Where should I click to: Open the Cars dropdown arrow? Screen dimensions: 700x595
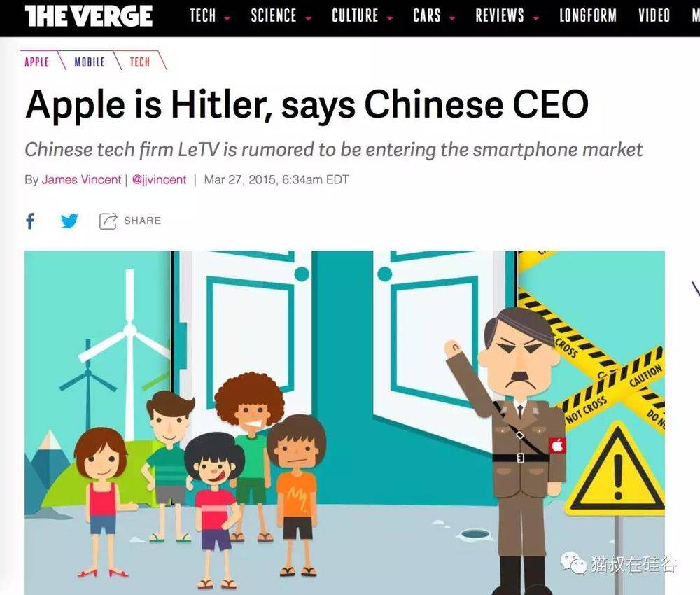452,19
